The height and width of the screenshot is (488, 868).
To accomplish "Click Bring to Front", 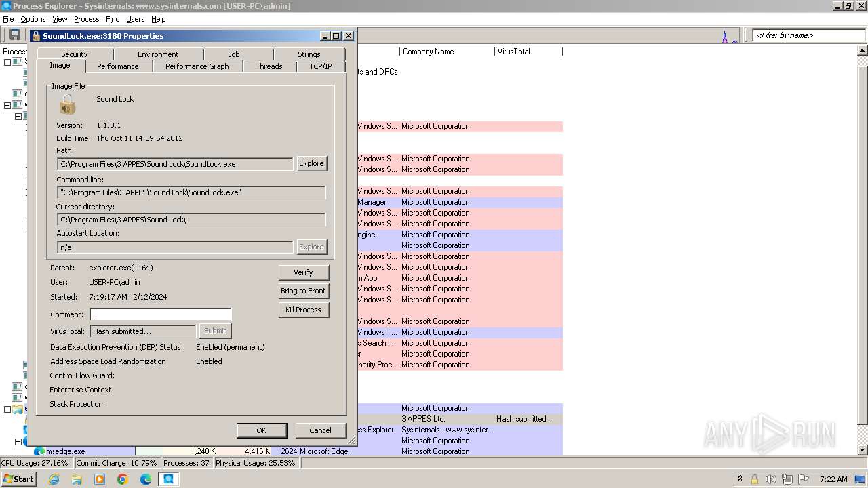I will pos(304,291).
